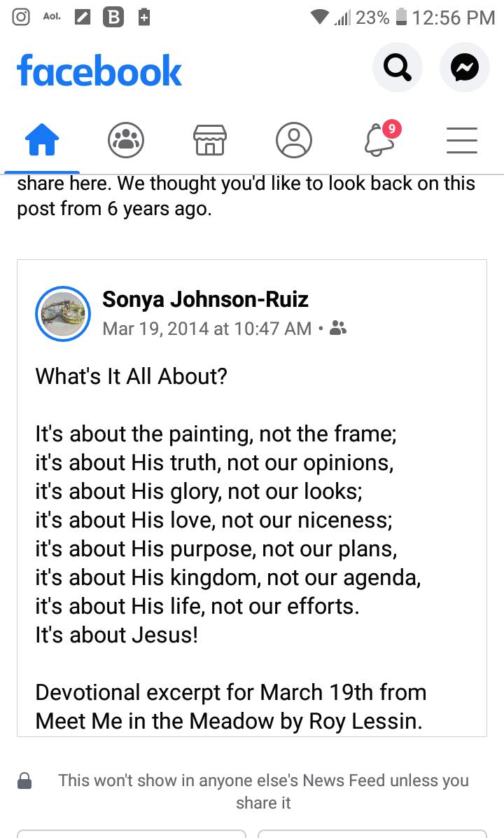The image size is (504, 838).
Task: Tap the Wi-Fi signal icon
Action: point(321,18)
